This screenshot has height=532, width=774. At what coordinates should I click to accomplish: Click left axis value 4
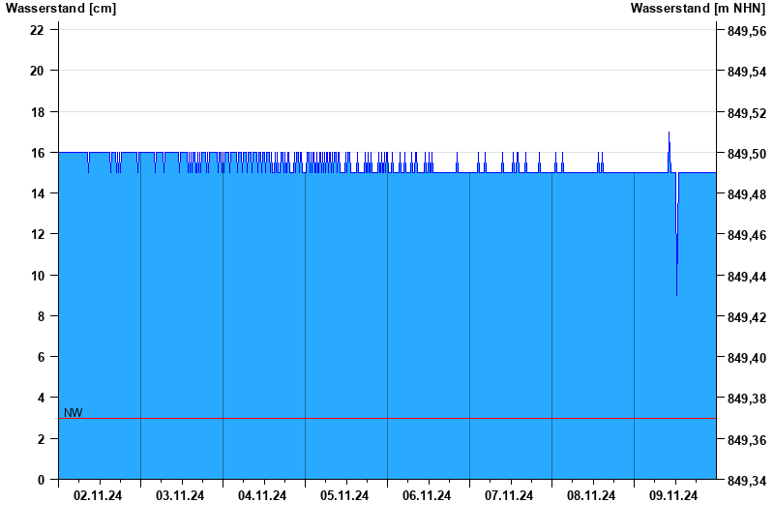(x=41, y=398)
